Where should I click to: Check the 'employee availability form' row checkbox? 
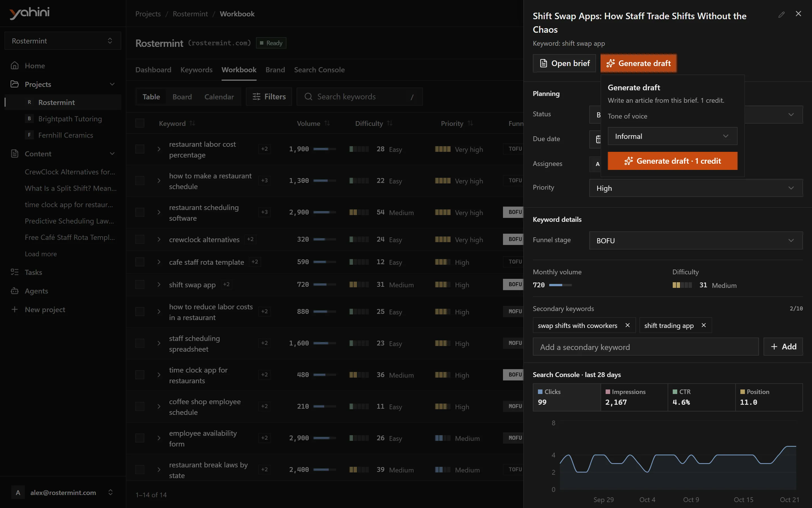coord(140,438)
